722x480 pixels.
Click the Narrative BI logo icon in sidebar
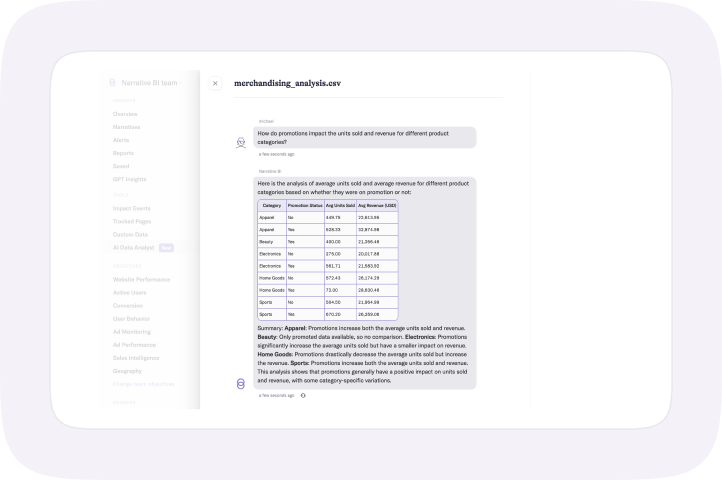pos(112,83)
